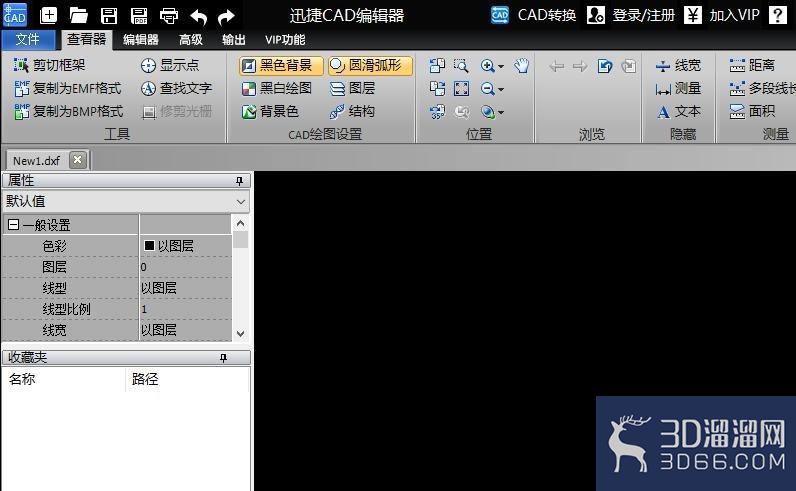Click the blue back-arrow icon in 浏览 group
796x491 pixels.
(605, 66)
